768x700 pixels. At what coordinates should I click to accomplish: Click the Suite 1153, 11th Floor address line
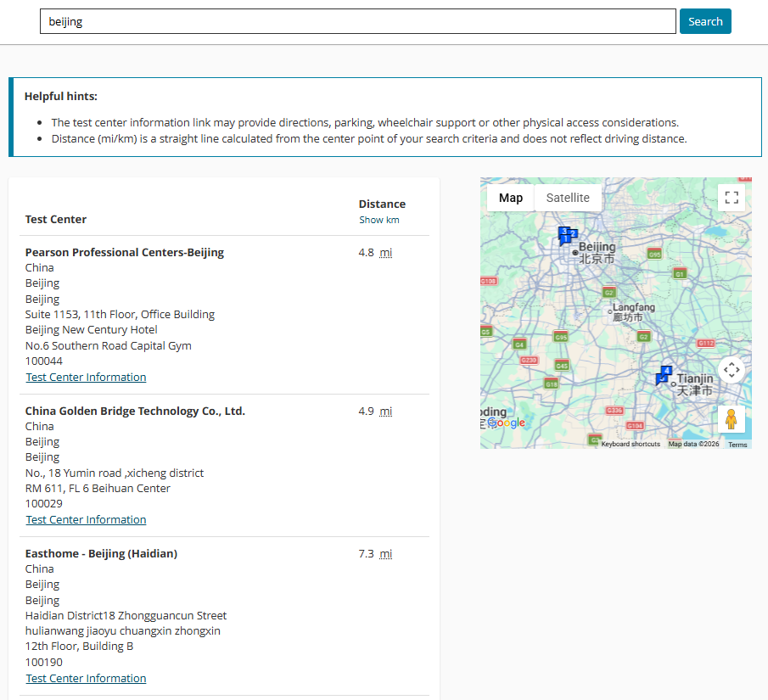click(120, 315)
